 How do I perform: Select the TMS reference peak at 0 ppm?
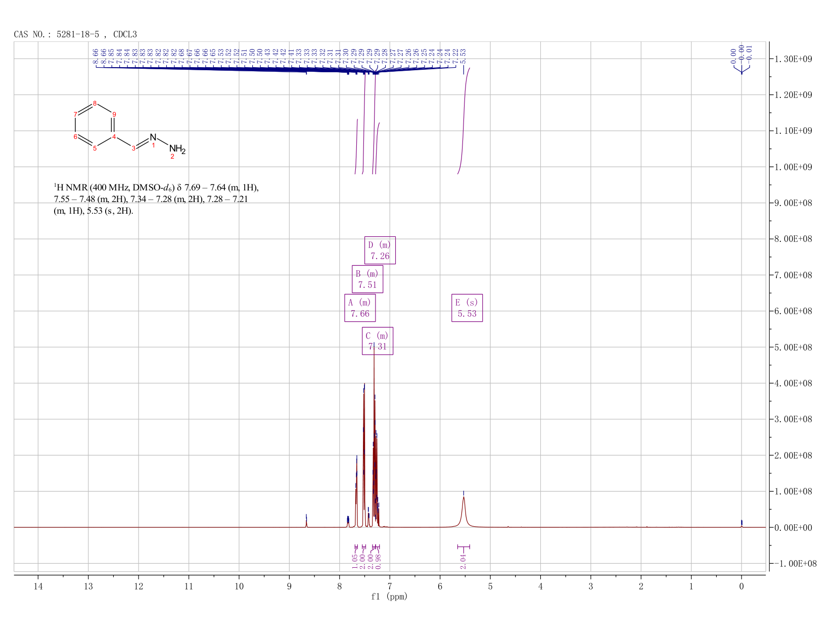[x=742, y=523]
